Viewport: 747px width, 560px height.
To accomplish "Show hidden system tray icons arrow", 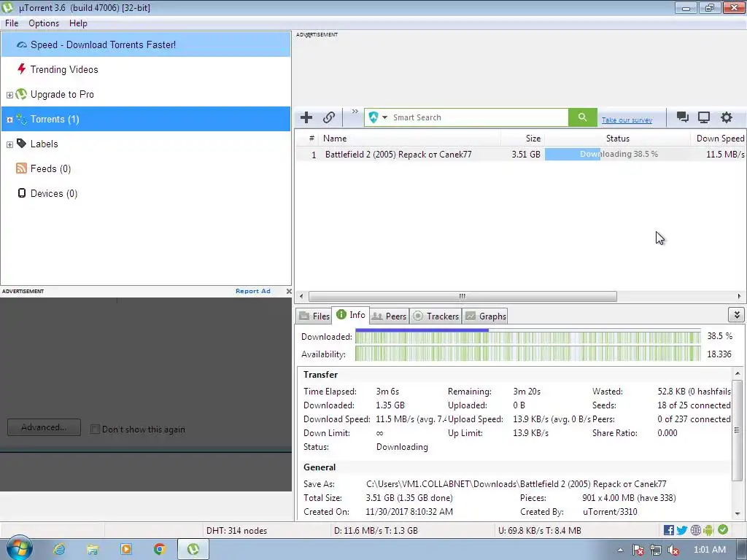I will click(x=620, y=550).
